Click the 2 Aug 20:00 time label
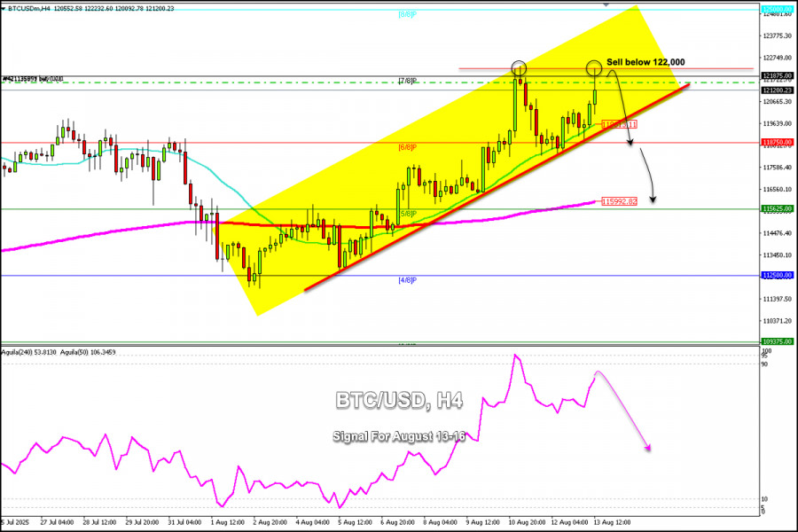The image size is (798, 532). (270, 522)
